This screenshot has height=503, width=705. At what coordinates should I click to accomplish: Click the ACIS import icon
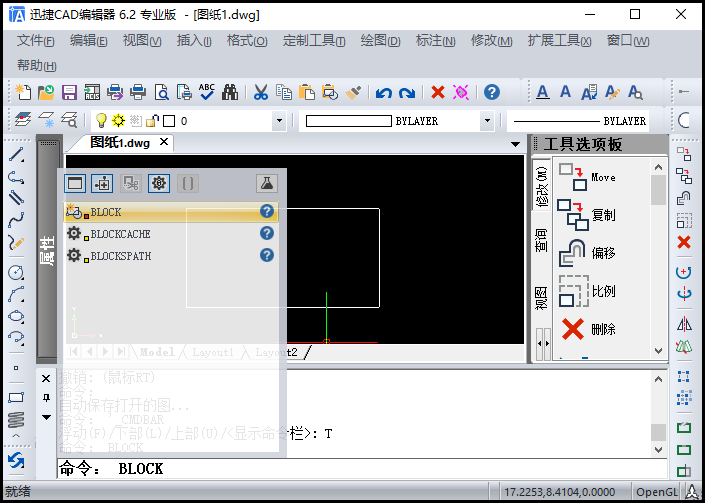(92, 92)
